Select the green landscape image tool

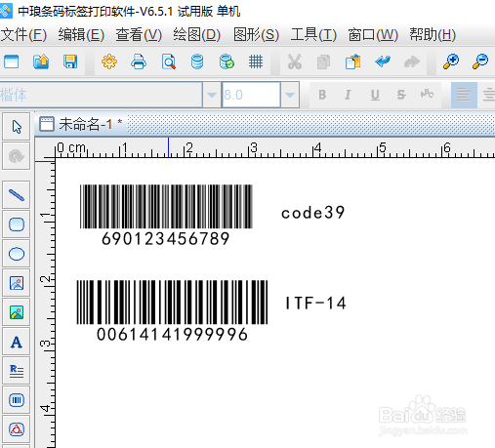17,312
